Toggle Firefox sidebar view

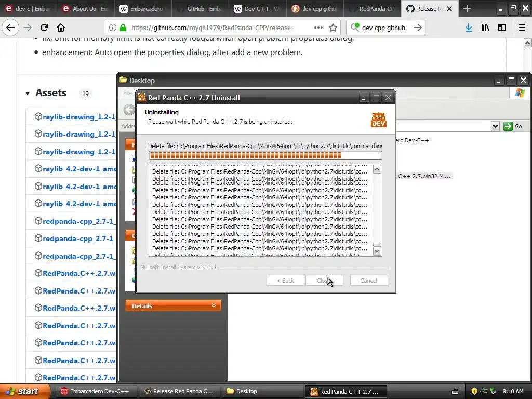pyautogui.click(x=502, y=28)
